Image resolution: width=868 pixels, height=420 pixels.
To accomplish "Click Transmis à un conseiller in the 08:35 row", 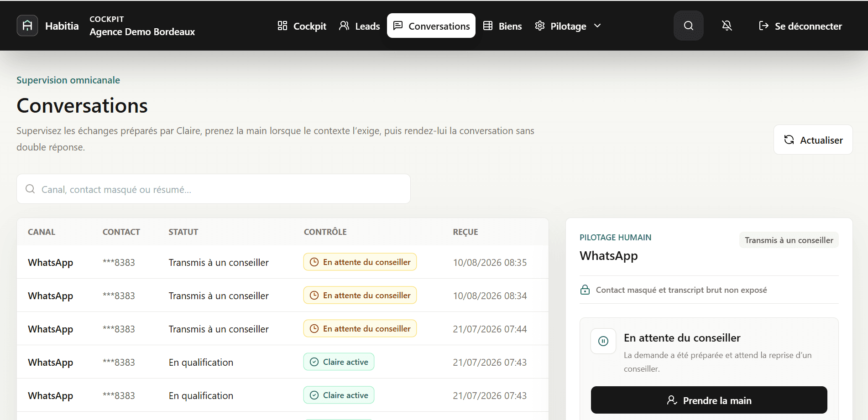I will (x=219, y=262).
